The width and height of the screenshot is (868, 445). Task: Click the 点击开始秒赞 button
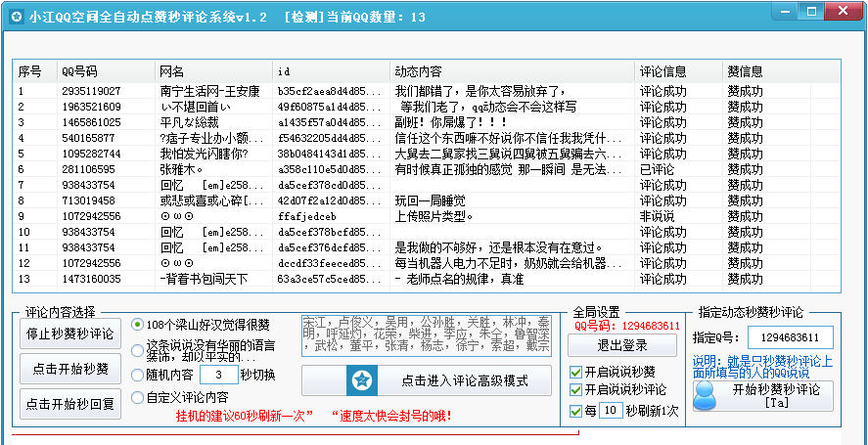[x=70, y=369]
